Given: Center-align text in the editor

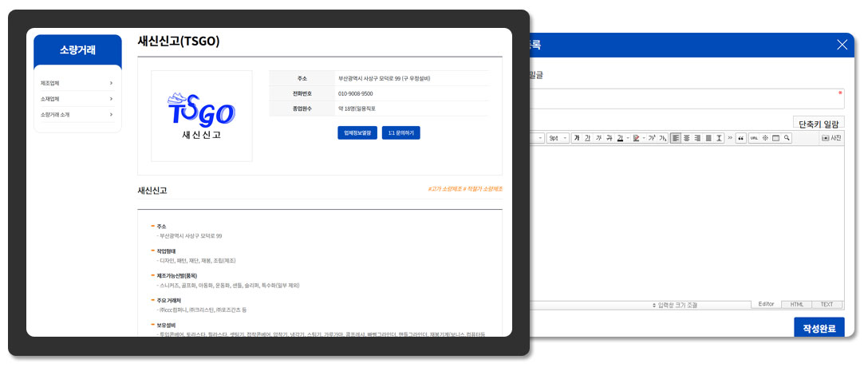Looking at the screenshot, I should click(x=686, y=138).
